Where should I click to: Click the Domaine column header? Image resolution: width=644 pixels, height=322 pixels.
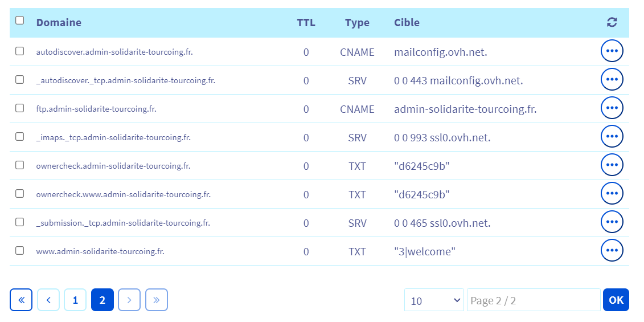[59, 23]
